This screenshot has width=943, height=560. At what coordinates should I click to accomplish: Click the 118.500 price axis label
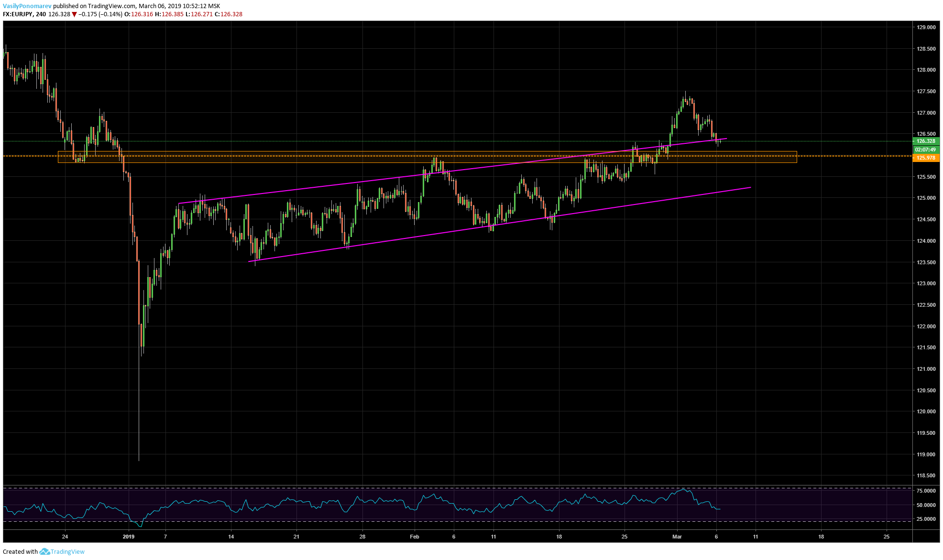pyautogui.click(x=926, y=475)
